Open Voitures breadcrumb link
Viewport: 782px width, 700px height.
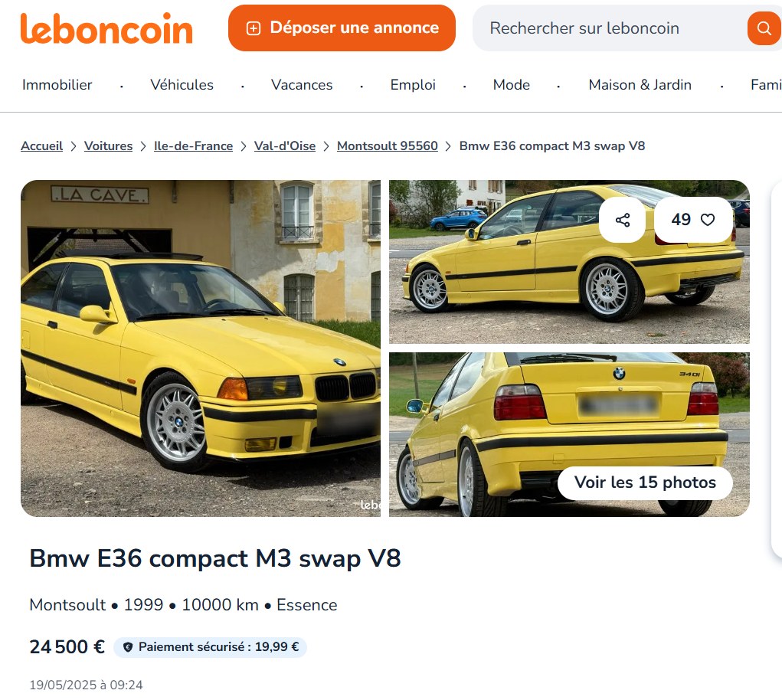(108, 146)
